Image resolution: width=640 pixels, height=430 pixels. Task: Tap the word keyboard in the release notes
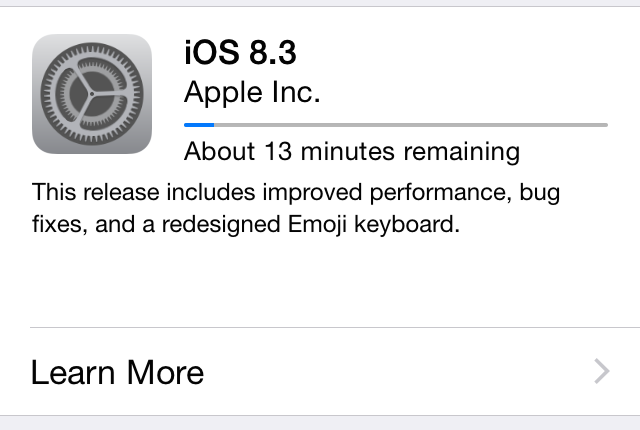(407, 224)
